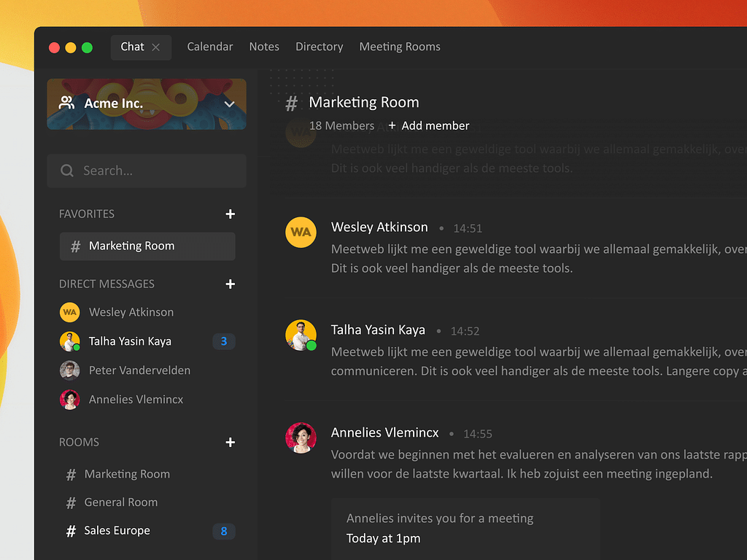Add a new favorite with plus icon
This screenshot has height=560, width=747.
click(231, 214)
